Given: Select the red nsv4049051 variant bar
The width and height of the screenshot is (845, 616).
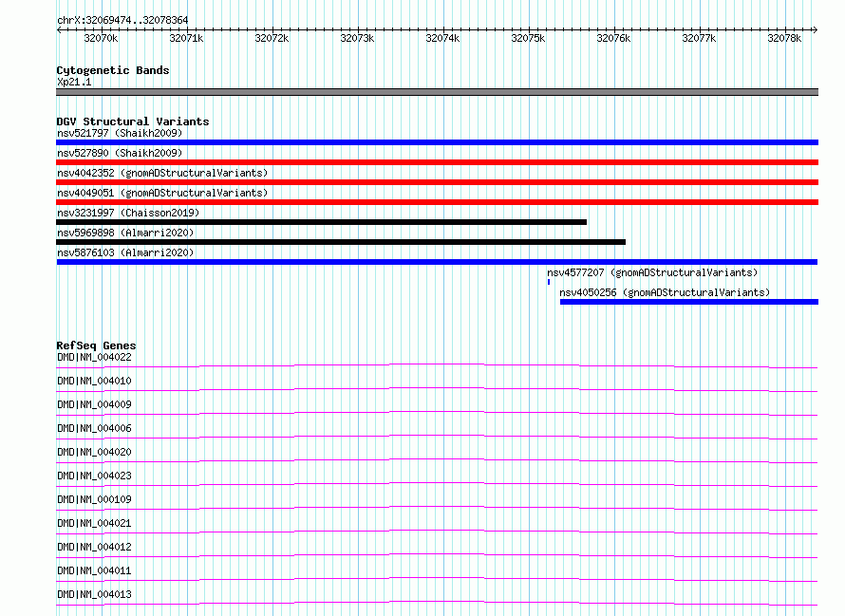Looking at the screenshot, I should click(x=437, y=202).
